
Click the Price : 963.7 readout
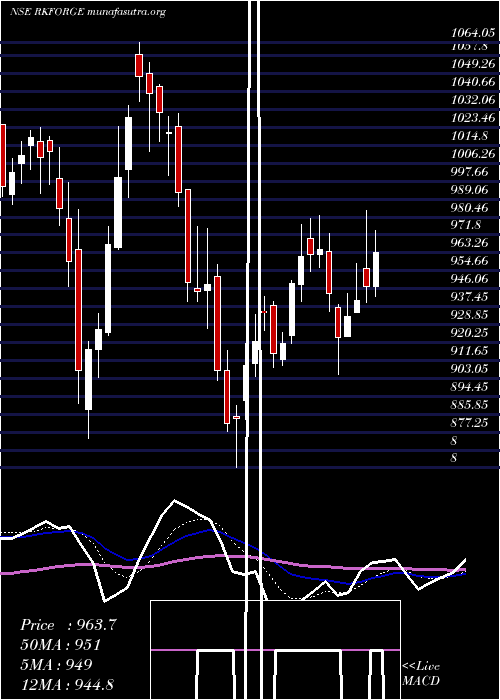pos(68,625)
